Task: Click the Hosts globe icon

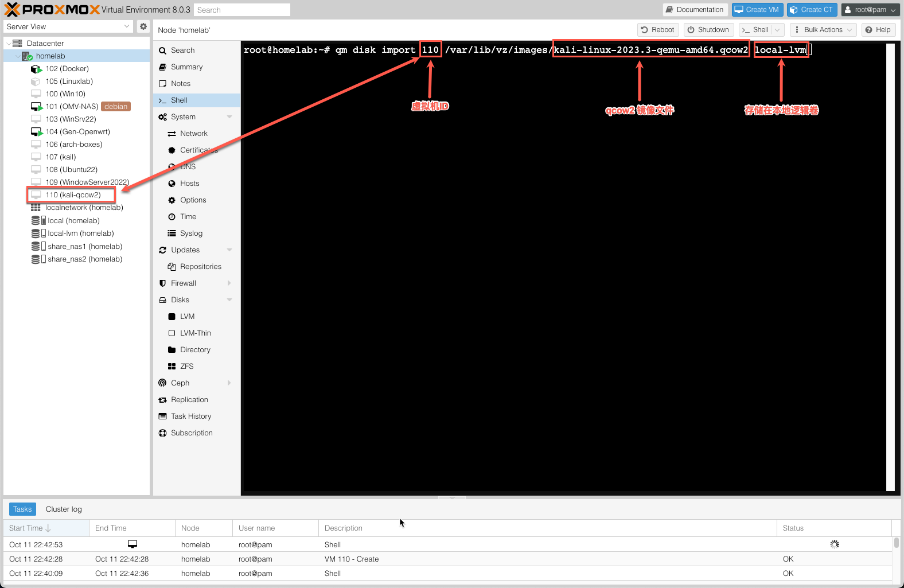Action: click(172, 184)
